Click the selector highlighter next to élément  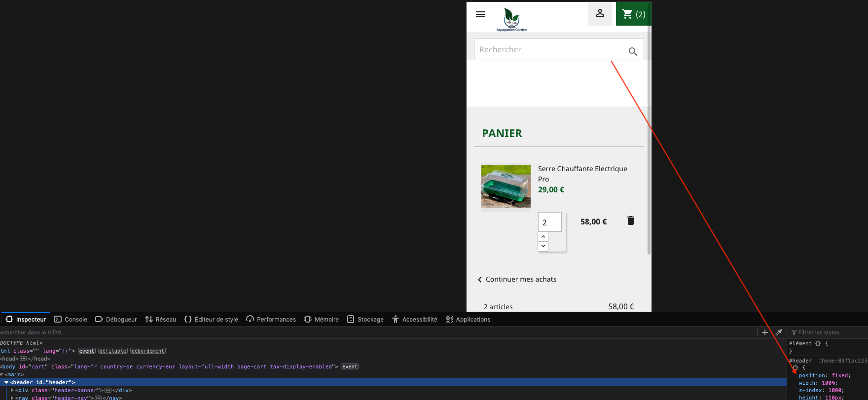click(x=818, y=343)
